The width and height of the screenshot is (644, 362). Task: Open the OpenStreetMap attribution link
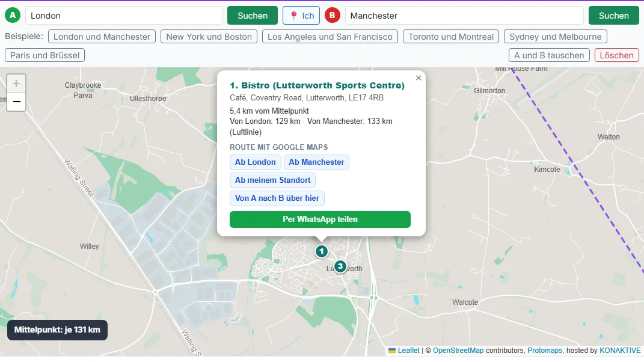[458, 351]
